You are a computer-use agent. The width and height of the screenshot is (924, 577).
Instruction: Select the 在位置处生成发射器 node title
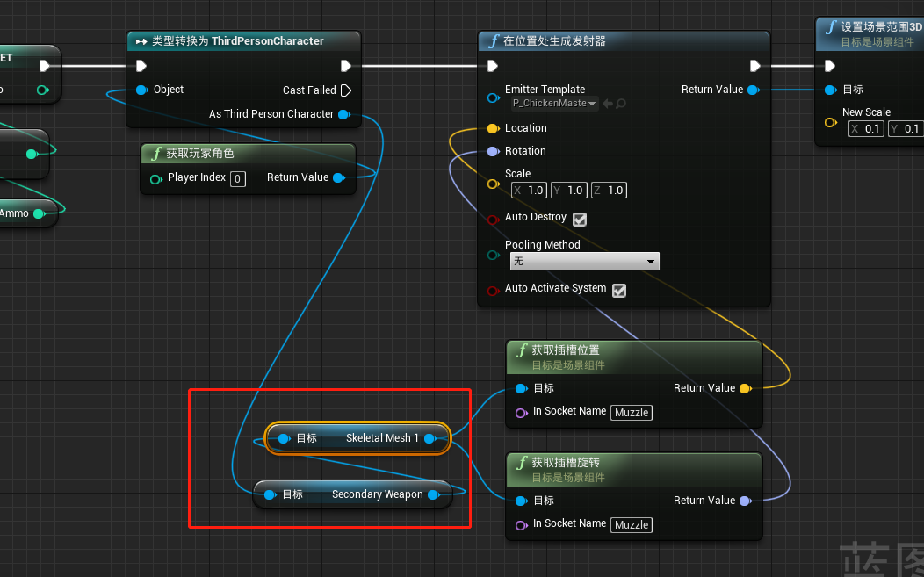[x=554, y=41]
